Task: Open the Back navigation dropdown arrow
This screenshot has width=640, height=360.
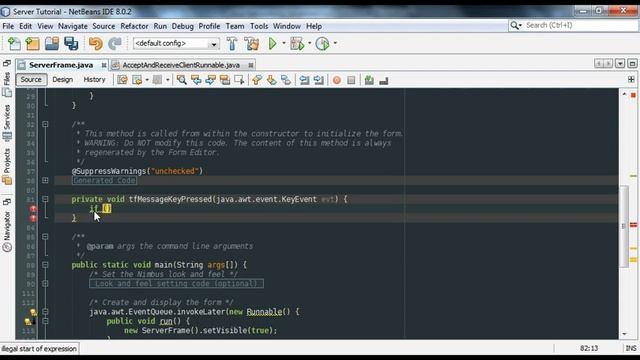Action: coord(147,80)
